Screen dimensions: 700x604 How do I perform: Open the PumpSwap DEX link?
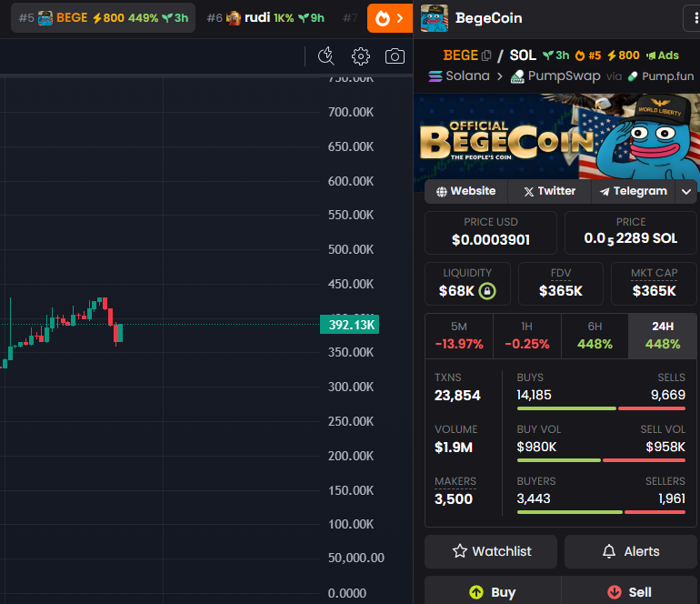coord(555,75)
